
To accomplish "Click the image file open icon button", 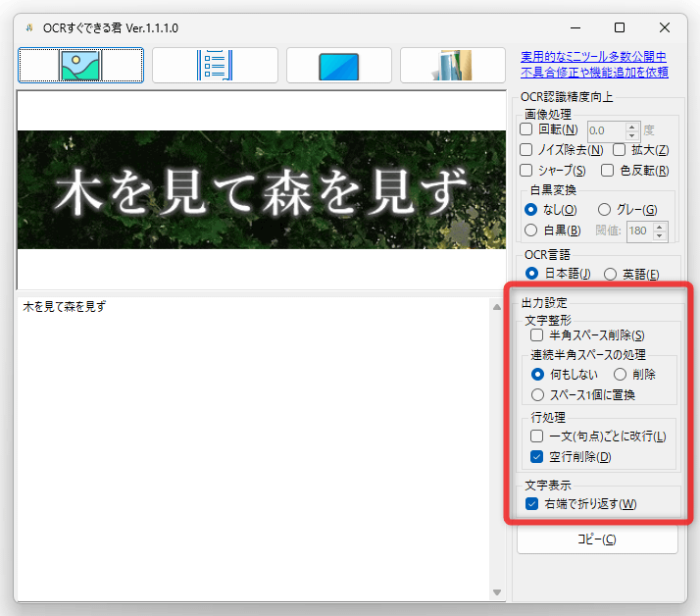I will click(80, 66).
